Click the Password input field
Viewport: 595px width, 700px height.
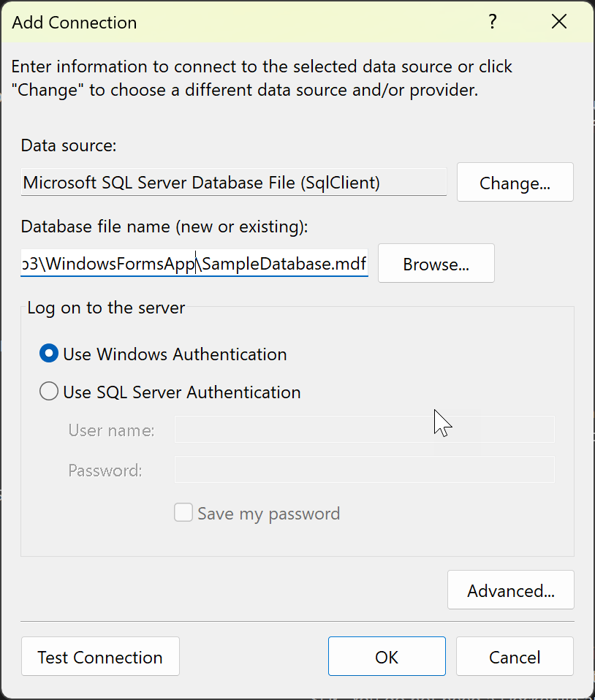pos(364,470)
